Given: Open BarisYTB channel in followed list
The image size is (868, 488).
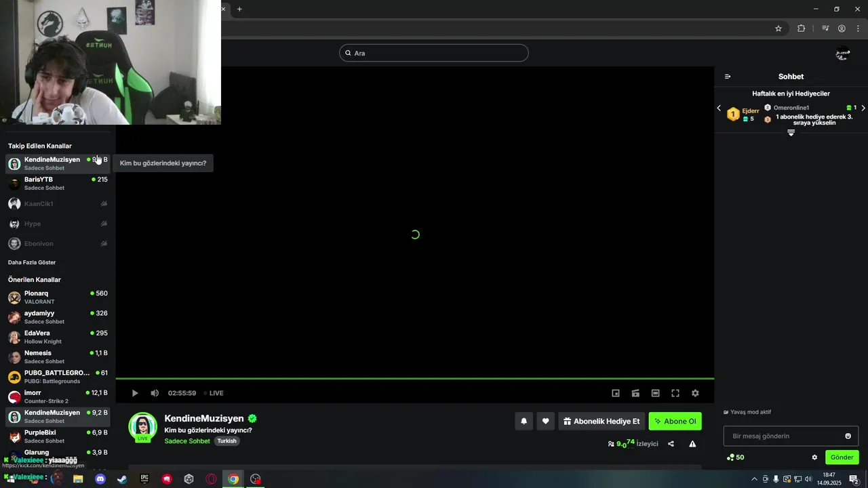Looking at the screenshot, I should coord(58,183).
